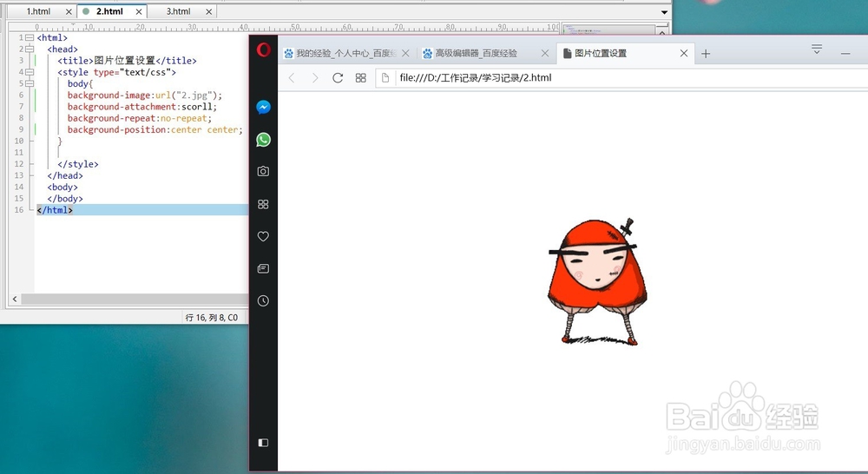
Task: Open the tab menu icon in Opera
Action: pyautogui.click(x=817, y=49)
